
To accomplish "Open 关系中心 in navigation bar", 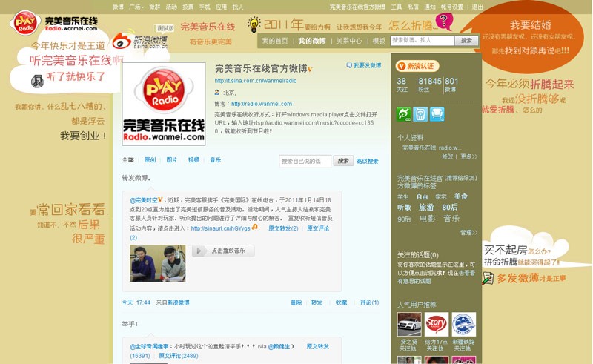I will click(x=349, y=41).
